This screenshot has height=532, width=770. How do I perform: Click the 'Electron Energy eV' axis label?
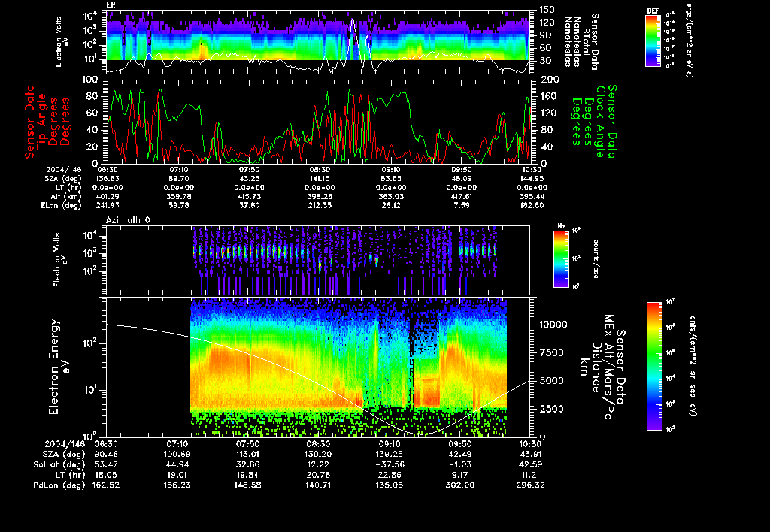(58, 367)
